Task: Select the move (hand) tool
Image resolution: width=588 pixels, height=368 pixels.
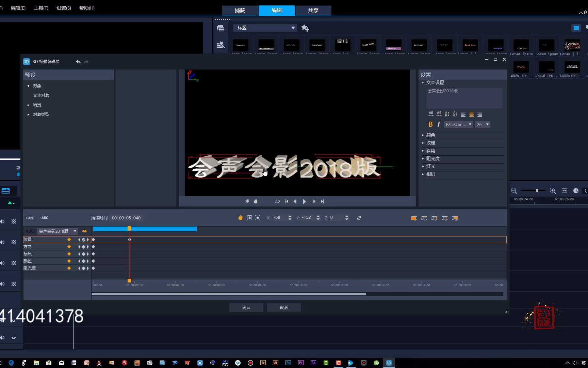Action: pos(240,218)
